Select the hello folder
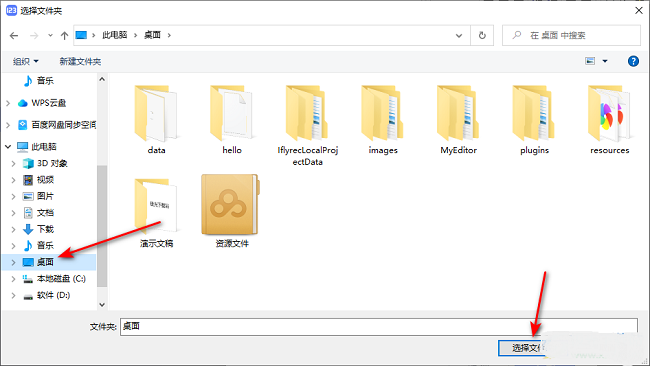The width and height of the screenshot is (650, 366). coord(232,120)
